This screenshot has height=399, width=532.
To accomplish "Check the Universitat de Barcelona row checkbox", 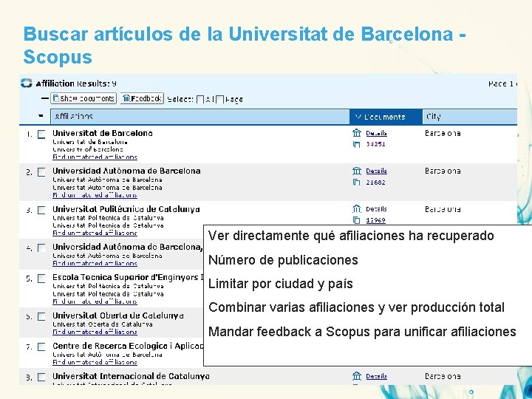I will coord(41,134).
